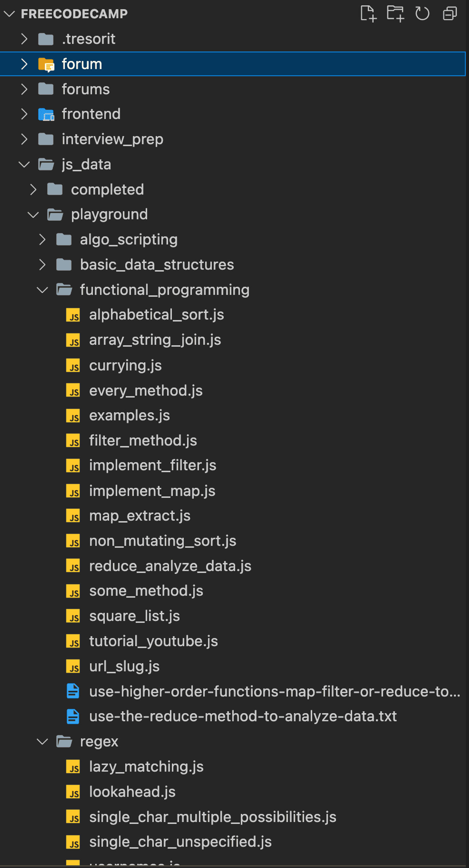Click the JS icon beside filter_method.js
The height and width of the screenshot is (868, 469).
73,440
